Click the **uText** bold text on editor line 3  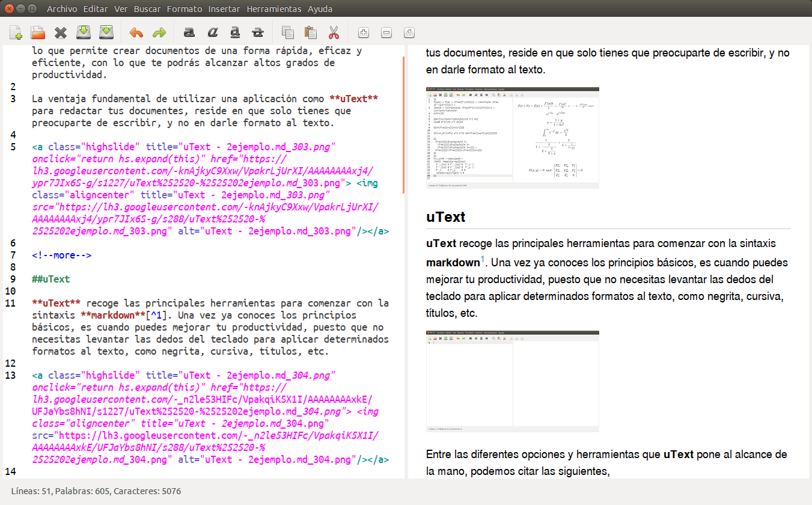353,99
